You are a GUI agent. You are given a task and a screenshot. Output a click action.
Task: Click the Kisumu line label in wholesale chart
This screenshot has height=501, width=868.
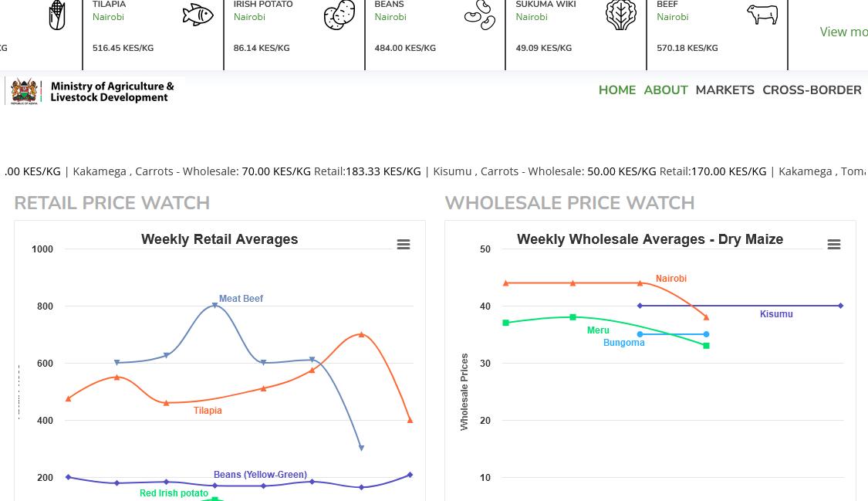tap(776, 314)
